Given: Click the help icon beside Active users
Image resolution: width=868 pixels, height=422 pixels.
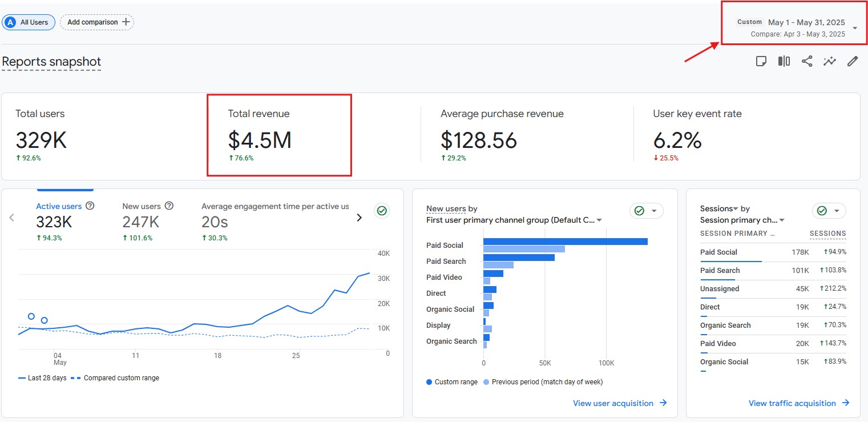Looking at the screenshot, I should pos(90,206).
